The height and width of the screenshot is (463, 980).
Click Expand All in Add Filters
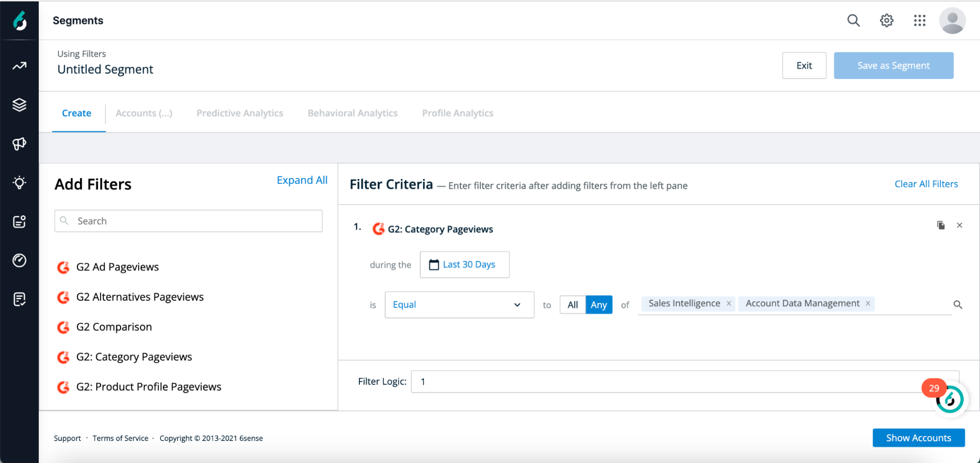click(x=302, y=180)
